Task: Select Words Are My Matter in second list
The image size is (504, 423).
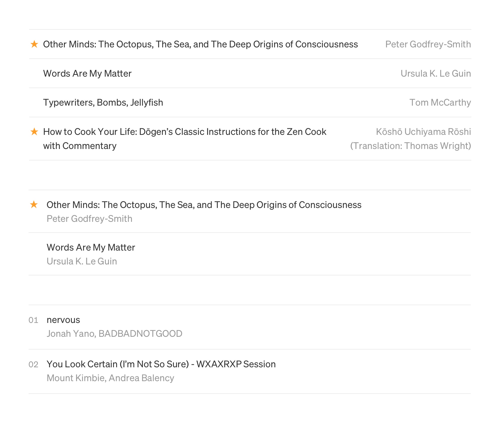Action: [91, 247]
